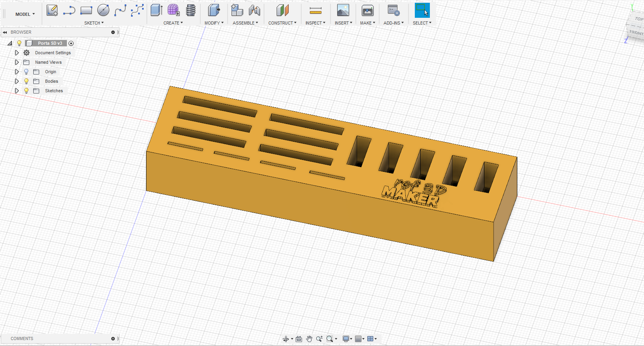Image resolution: width=644 pixels, height=346 pixels.
Task: Select the Create Sketch tool
Action: (52, 10)
